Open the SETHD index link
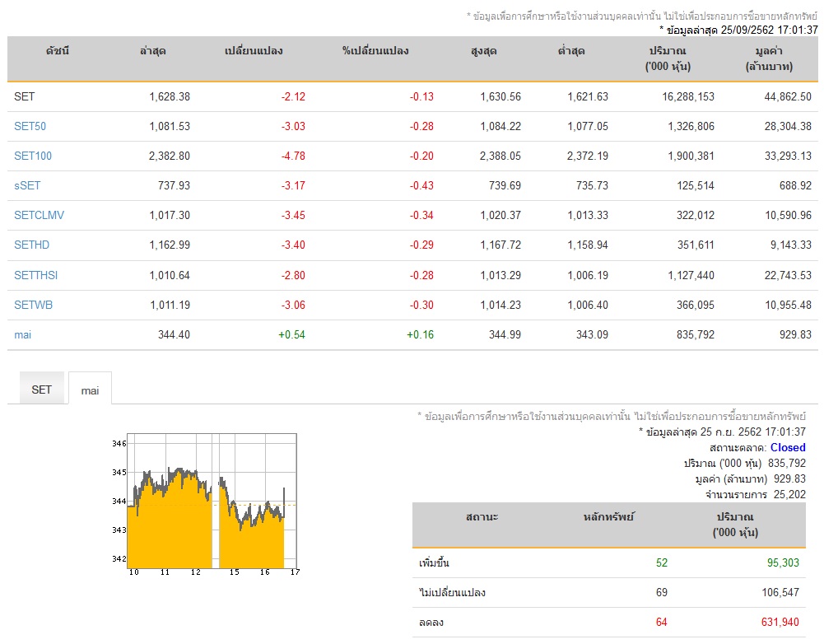The width and height of the screenshot is (824, 644). 31,245
